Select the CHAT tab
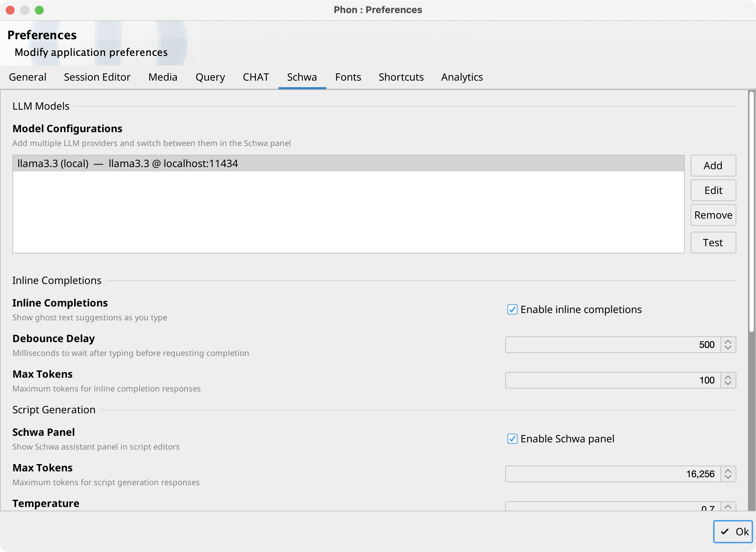Screen dimensions: 756x552 click(256, 77)
